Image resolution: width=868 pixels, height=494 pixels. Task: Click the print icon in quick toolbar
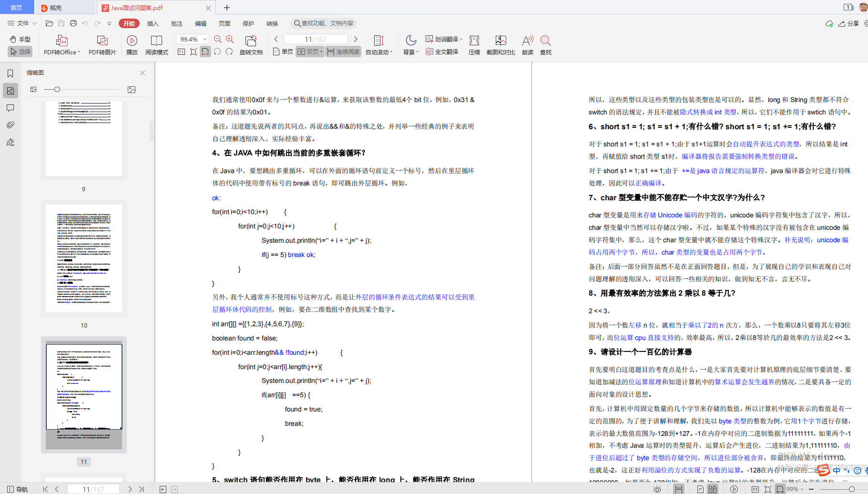73,23
